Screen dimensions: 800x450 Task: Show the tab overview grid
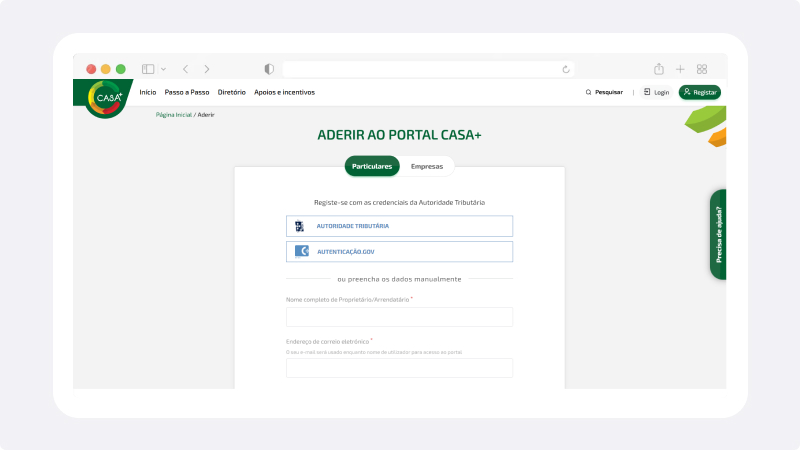(702, 69)
